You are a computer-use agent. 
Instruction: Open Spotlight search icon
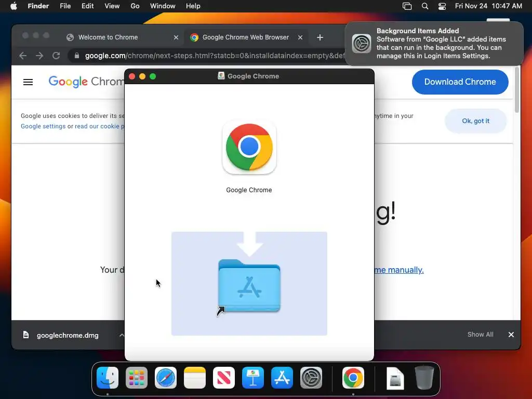click(425, 6)
